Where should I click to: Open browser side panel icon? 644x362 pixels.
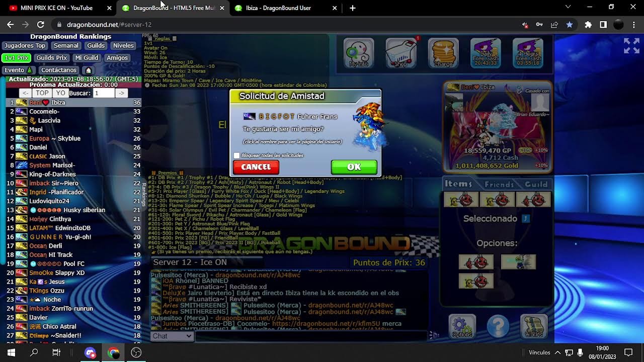(603, 24)
